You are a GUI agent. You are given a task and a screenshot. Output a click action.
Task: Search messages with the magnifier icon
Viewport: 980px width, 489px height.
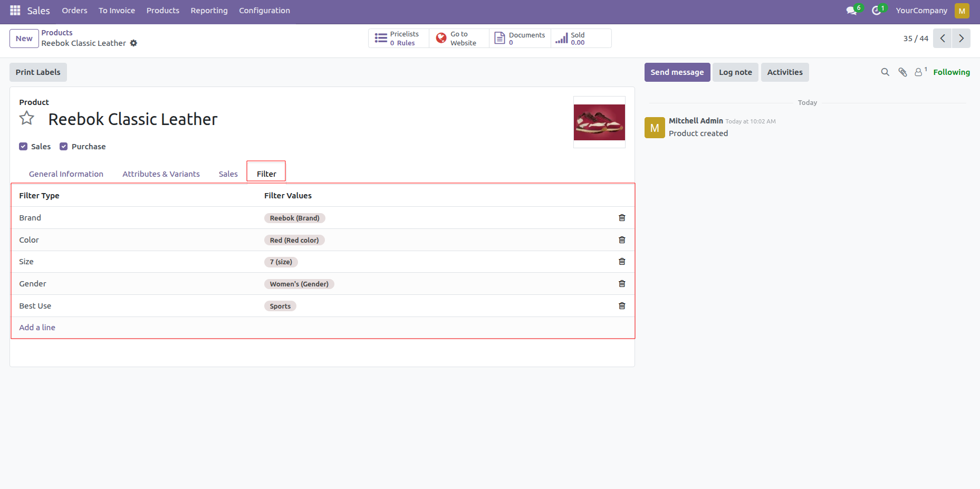(885, 72)
